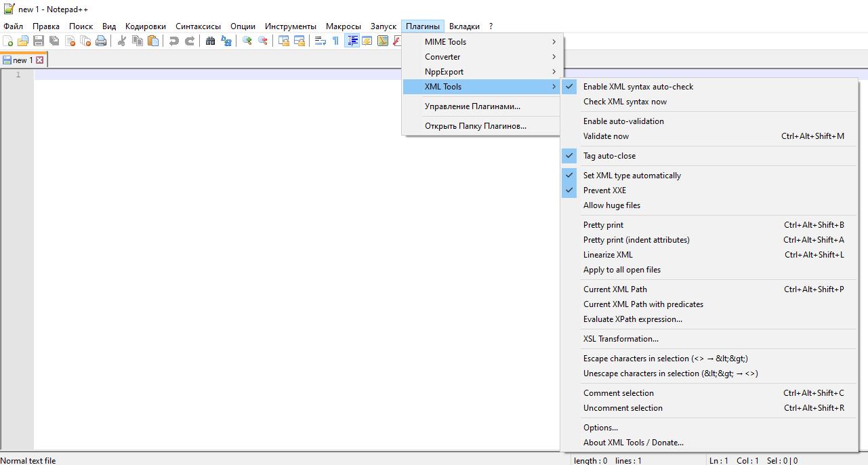Click the Open file folder icon
The width and height of the screenshot is (868, 465).
(23, 41)
